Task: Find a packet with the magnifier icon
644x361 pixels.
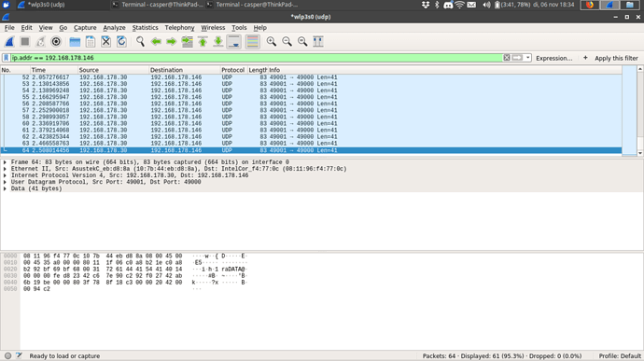Action: click(140, 41)
